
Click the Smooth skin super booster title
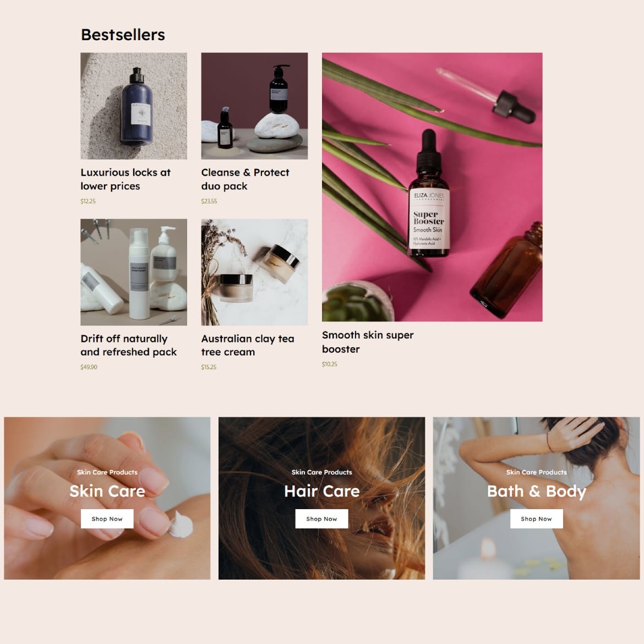pyautogui.click(x=368, y=342)
